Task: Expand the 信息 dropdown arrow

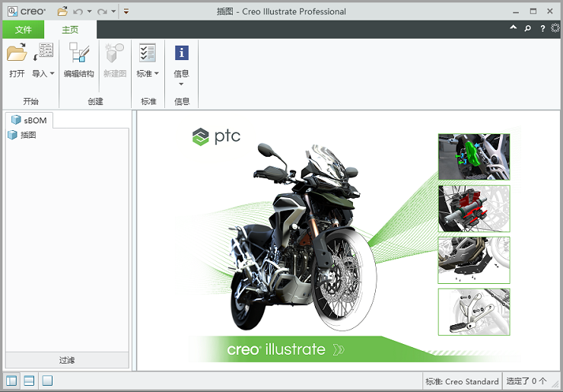Action: (x=181, y=84)
